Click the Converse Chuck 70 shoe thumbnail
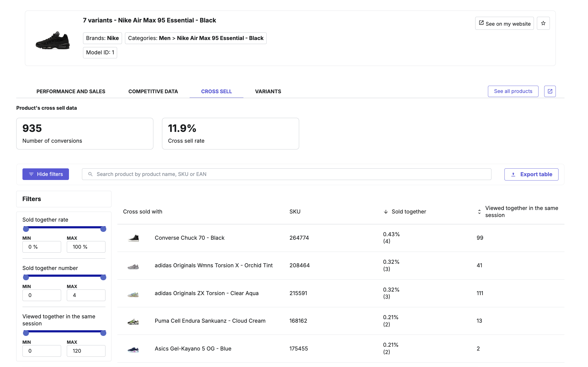This screenshot has height=367, width=588. click(133, 238)
